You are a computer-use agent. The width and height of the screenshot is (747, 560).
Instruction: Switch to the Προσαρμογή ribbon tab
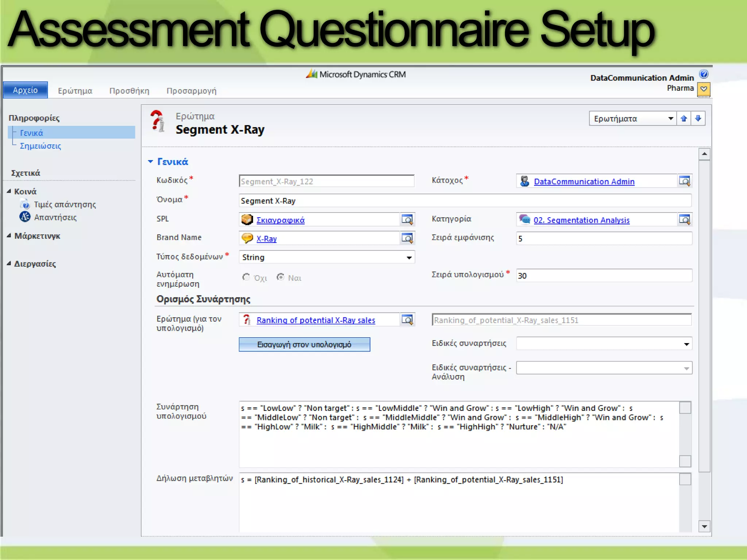pyautogui.click(x=191, y=91)
